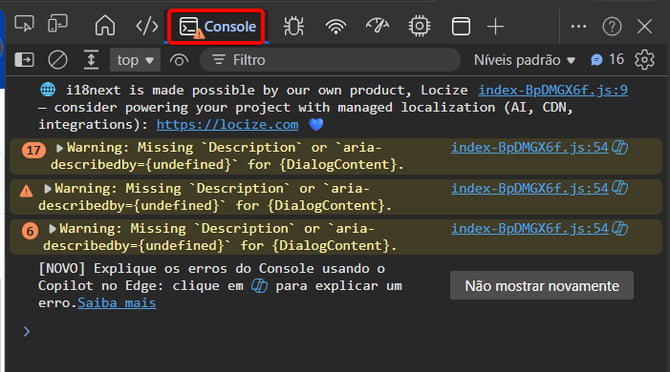Explain the 6-count warning with Copilot
This screenshot has width=670, height=372.
tap(620, 228)
